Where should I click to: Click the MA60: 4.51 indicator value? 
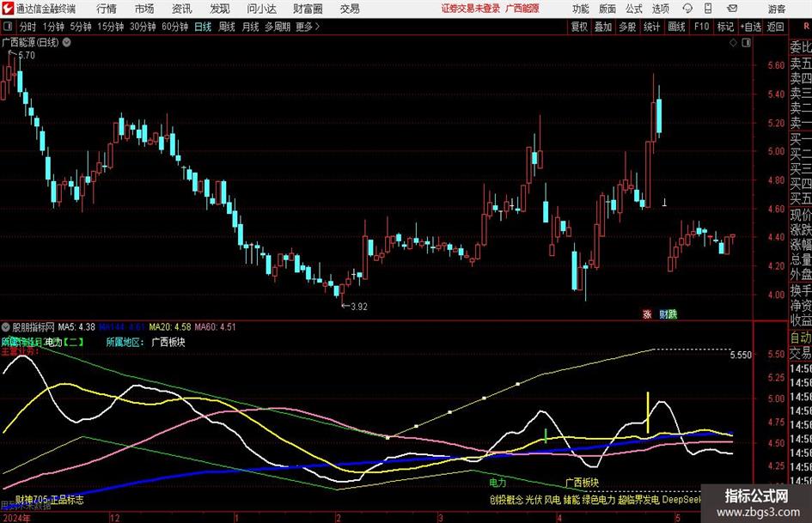(215, 326)
